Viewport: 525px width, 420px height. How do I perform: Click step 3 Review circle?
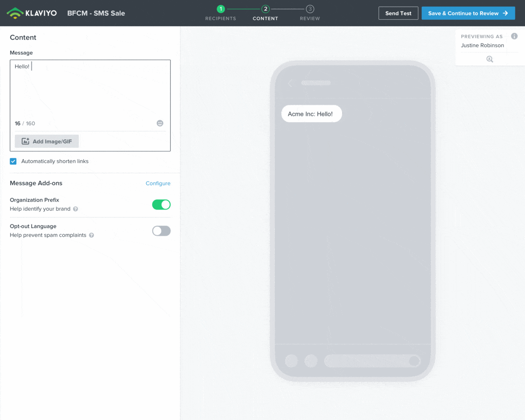pyautogui.click(x=310, y=9)
